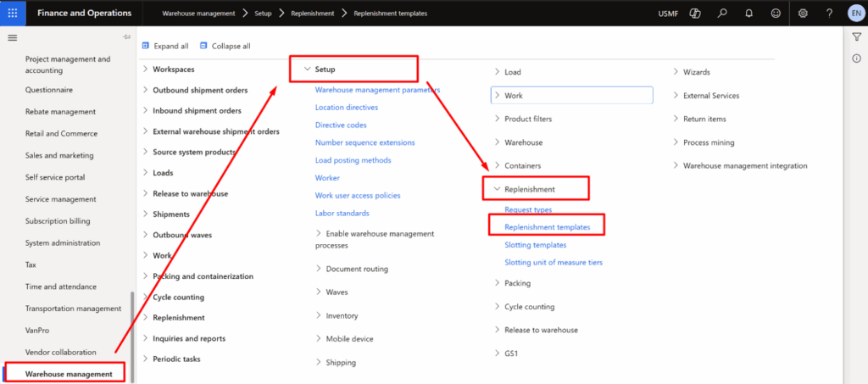Expand all menu sections
This screenshot has width=868, height=384.
[x=164, y=46]
